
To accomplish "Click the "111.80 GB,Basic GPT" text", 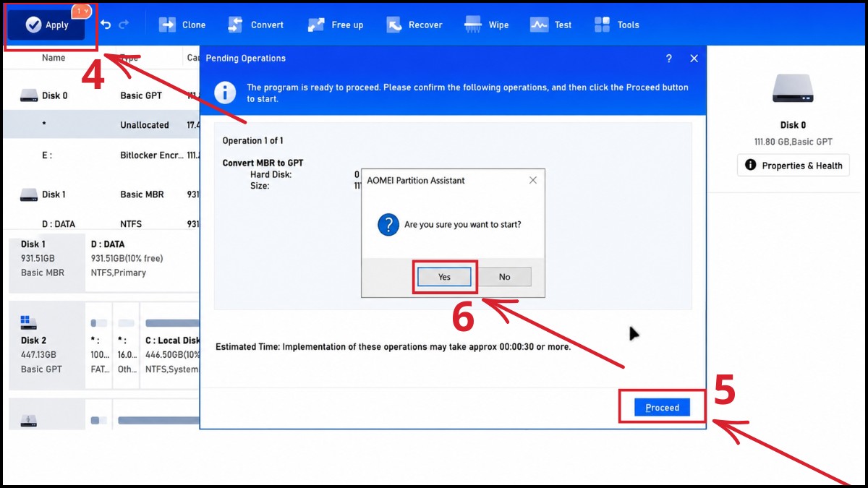I will [x=793, y=142].
